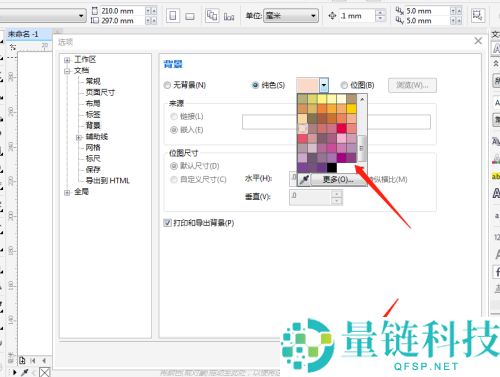
Task: Click the treat as filled icon in toolbar
Action: point(477,15)
